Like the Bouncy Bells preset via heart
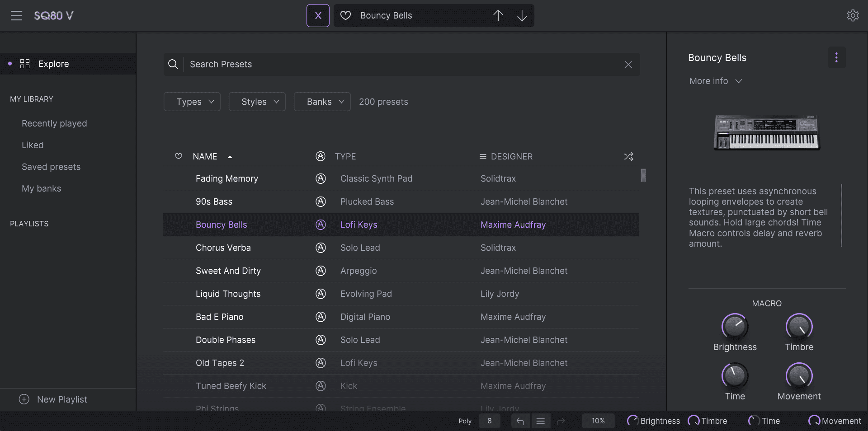 345,16
